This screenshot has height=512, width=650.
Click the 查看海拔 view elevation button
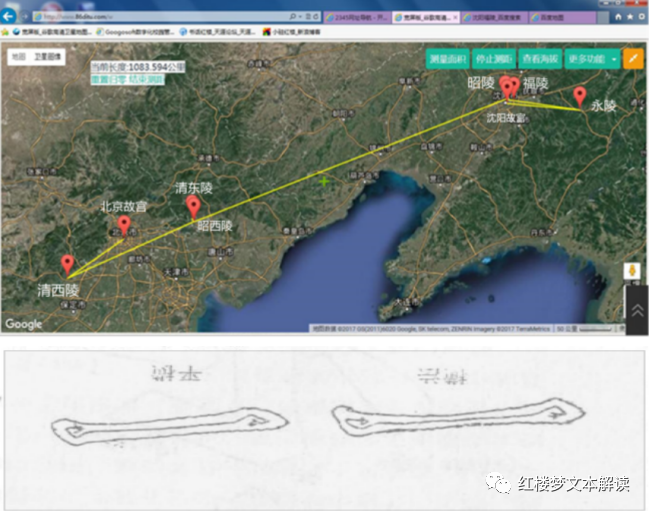540,59
